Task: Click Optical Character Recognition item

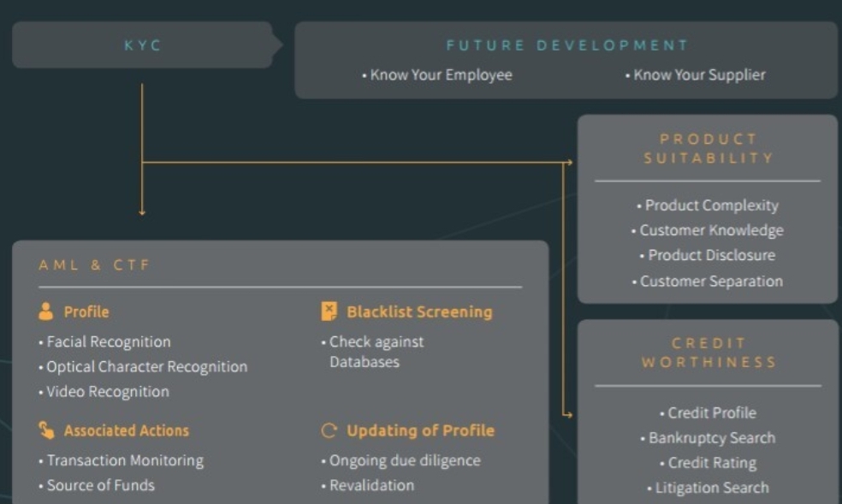Action: pyautogui.click(x=144, y=367)
